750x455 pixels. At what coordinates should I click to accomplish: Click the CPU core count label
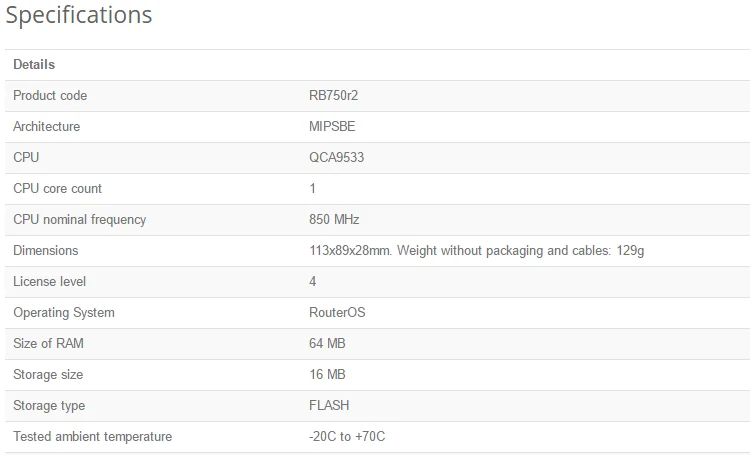[57, 189]
